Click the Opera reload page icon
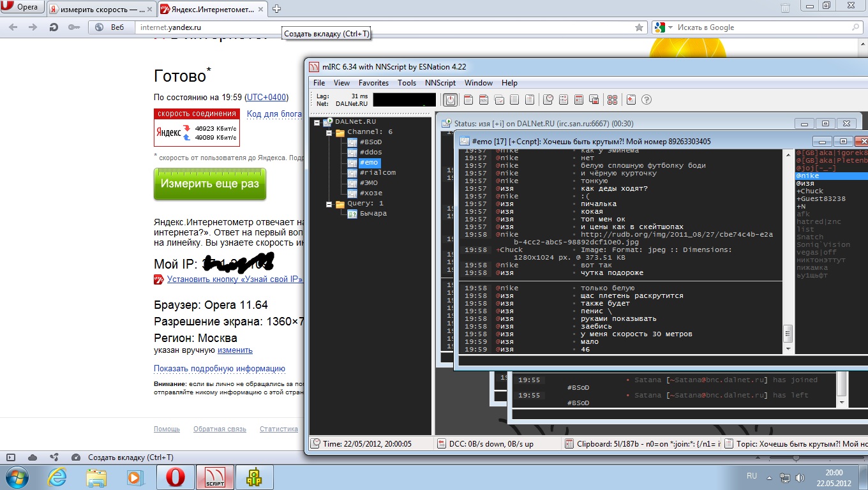This screenshot has height=490, width=868. [x=54, y=27]
